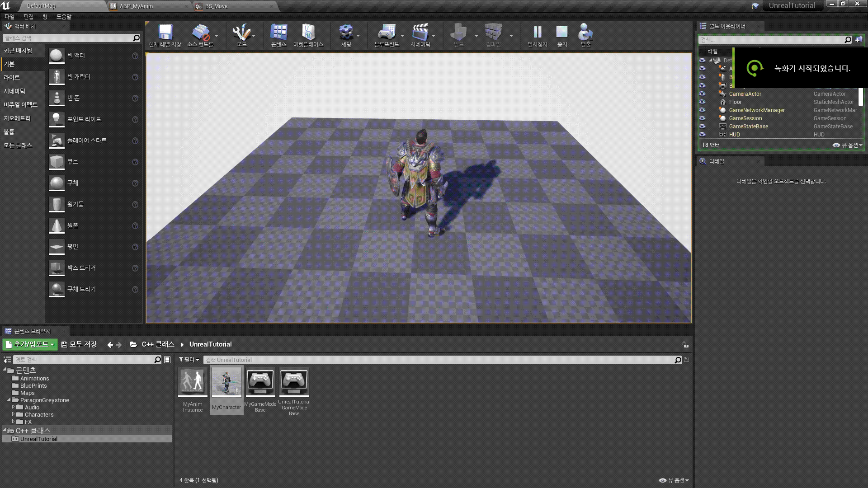Select the 빈 액터 placement icon
This screenshot has width=868, height=488.
pyautogui.click(x=57, y=56)
